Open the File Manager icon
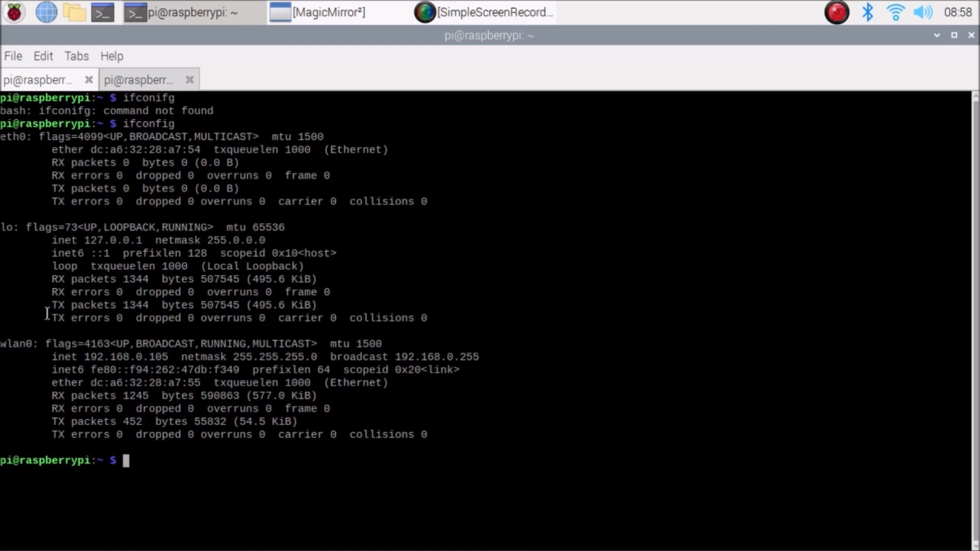This screenshot has height=551, width=980. point(75,12)
